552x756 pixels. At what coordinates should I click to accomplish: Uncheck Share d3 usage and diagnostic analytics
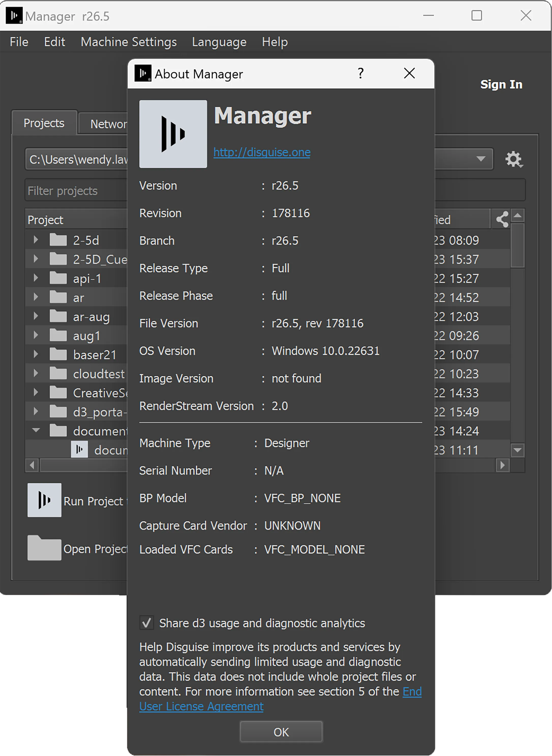coord(146,623)
